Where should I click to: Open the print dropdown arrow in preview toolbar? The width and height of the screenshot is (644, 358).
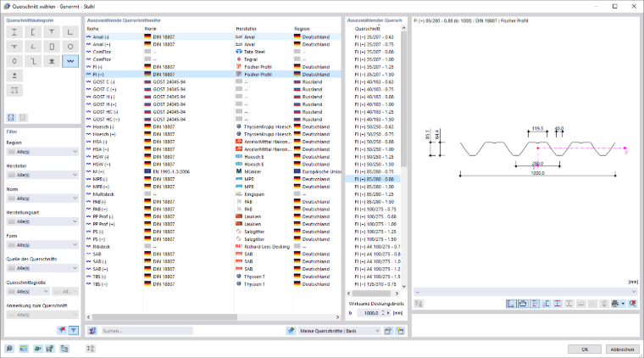click(623, 304)
